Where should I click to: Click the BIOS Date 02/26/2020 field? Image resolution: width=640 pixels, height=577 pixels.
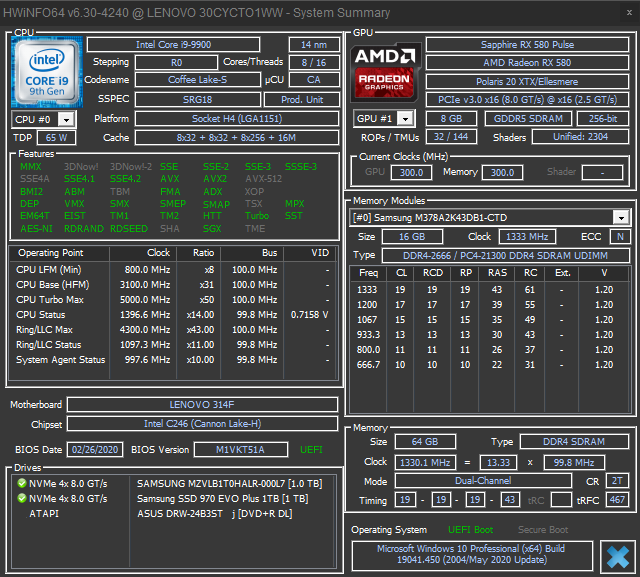(95, 450)
